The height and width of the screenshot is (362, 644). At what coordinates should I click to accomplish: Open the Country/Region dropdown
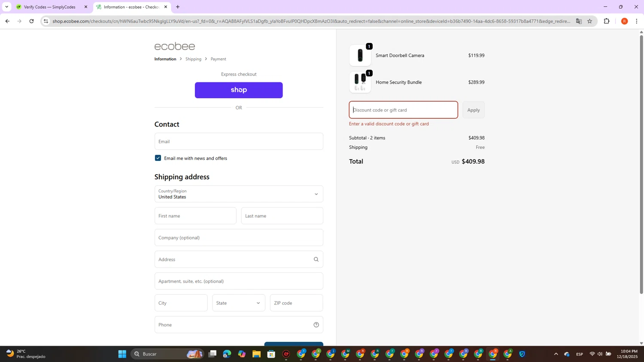coord(239,194)
